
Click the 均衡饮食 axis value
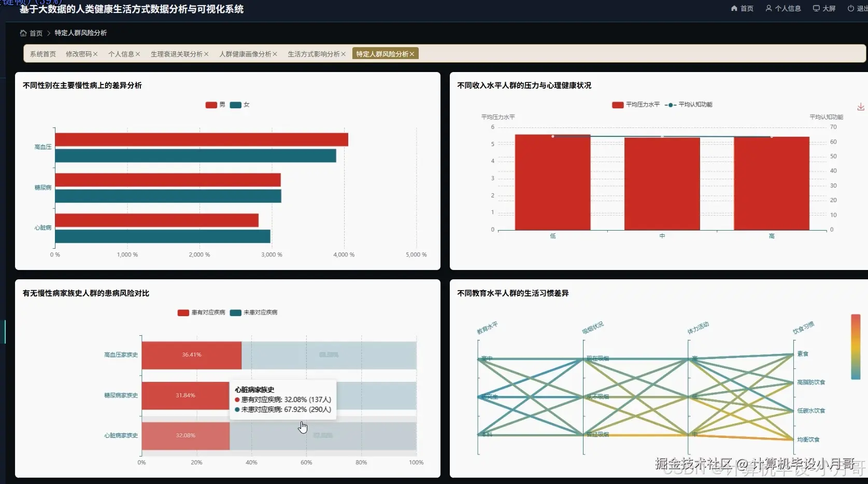(x=808, y=440)
